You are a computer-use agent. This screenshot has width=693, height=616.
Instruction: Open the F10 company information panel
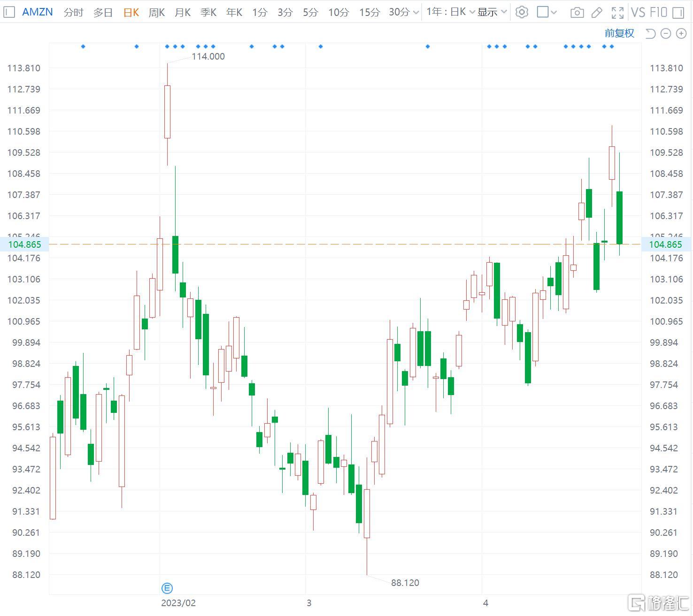pos(658,12)
